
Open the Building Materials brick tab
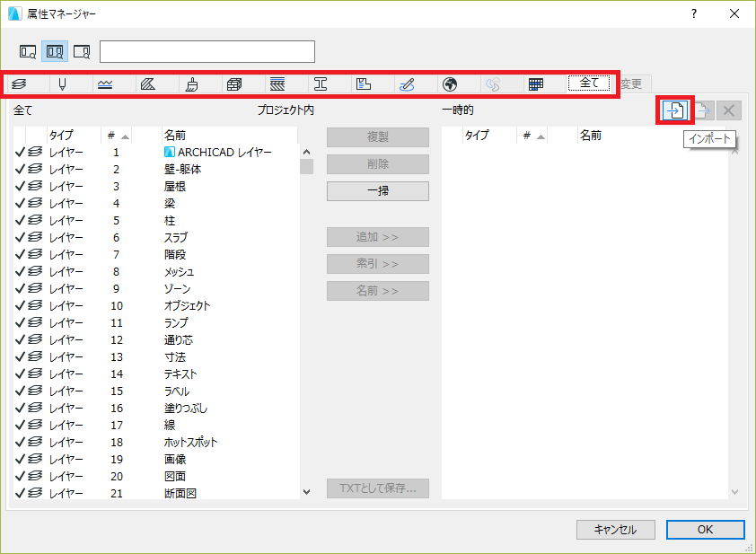point(234,84)
